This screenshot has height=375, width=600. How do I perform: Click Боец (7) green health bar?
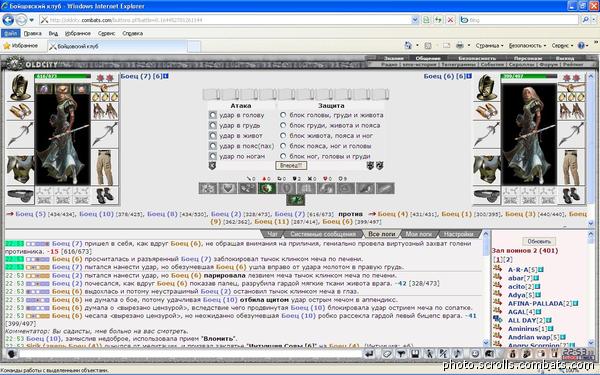[63, 76]
